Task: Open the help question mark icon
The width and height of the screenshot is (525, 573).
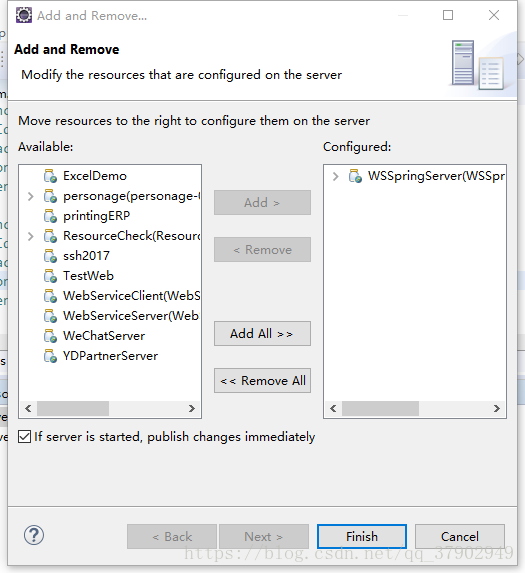Action: click(34, 535)
